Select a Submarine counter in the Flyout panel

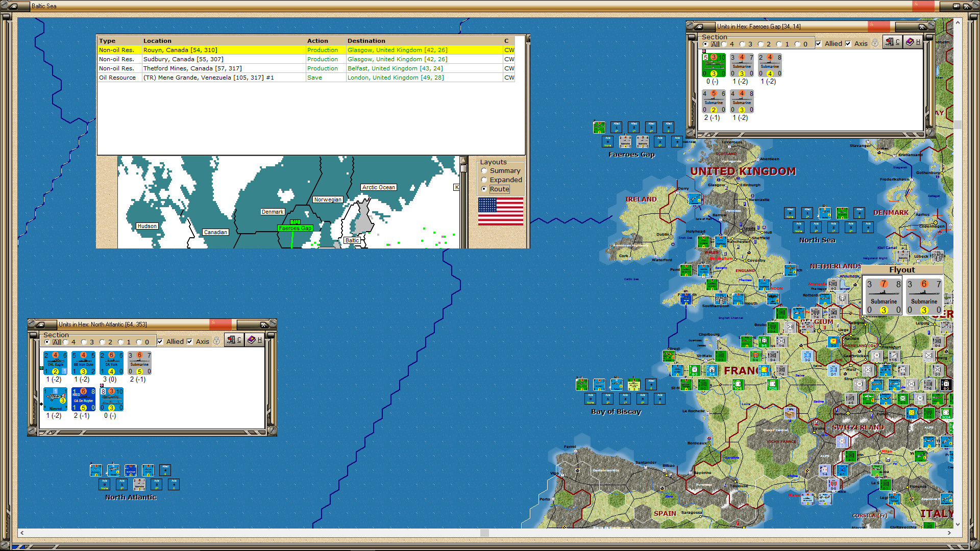coord(883,296)
